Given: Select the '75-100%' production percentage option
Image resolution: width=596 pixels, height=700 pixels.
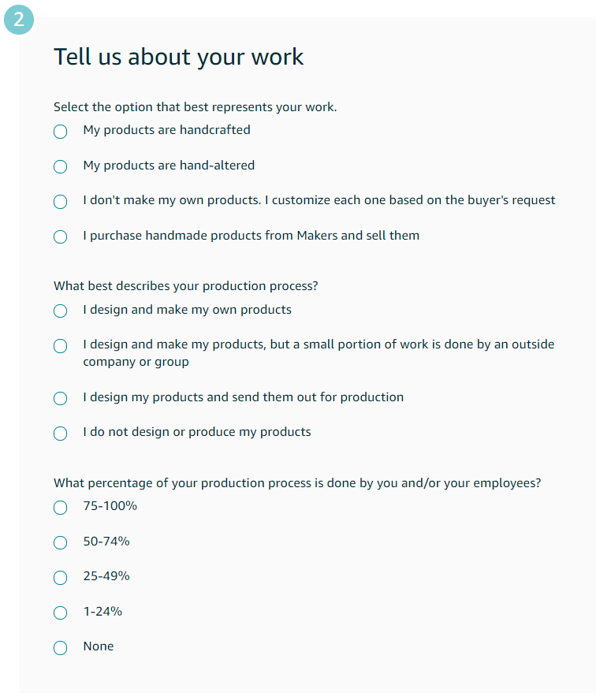Looking at the screenshot, I should pyautogui.click(x=60, y=508).
